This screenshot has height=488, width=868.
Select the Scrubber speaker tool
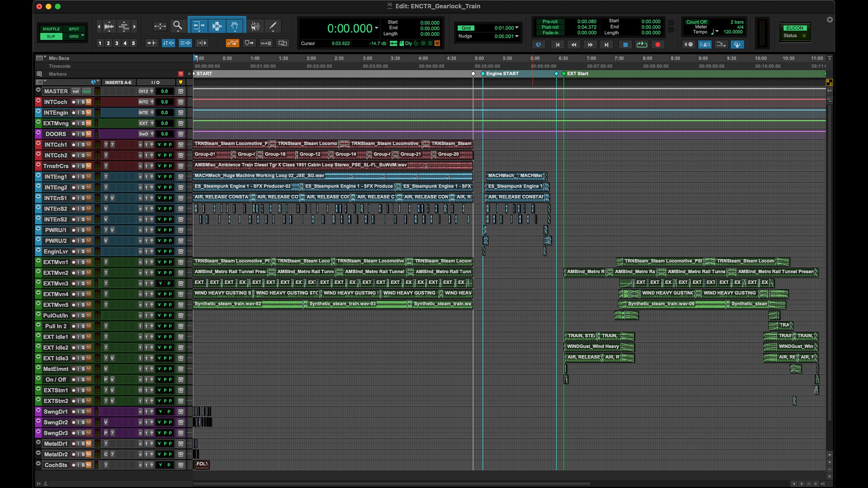(x=255, y=26)
